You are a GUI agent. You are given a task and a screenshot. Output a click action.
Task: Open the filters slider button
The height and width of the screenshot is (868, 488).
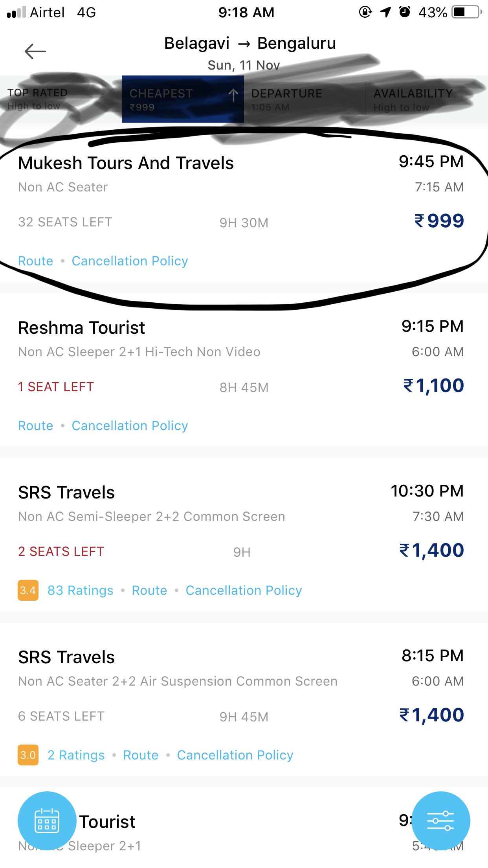pos(440,820)
